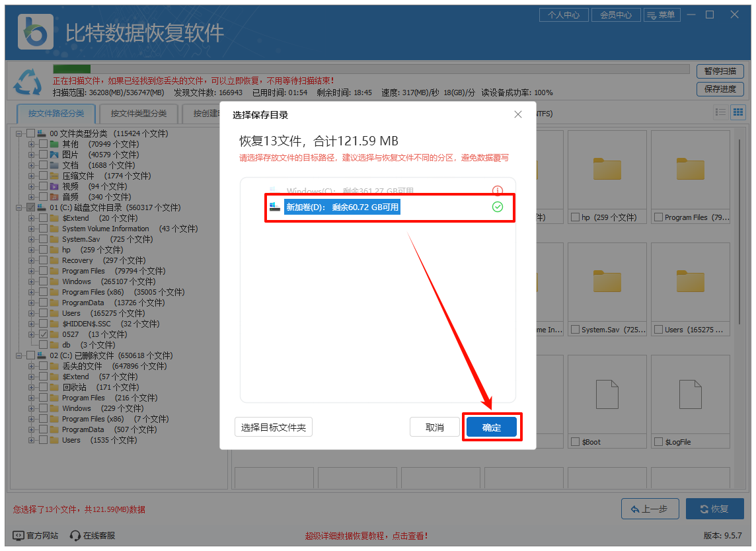Switch to grid thumbnail view icon
Viewport: 756px width, 551px height.
click(x=738, y=112)
